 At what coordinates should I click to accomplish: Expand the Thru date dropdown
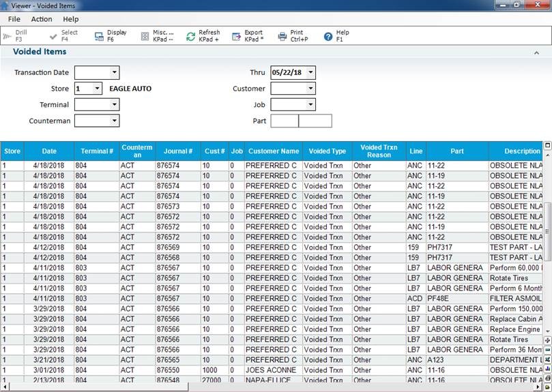[x=310, y=72]
